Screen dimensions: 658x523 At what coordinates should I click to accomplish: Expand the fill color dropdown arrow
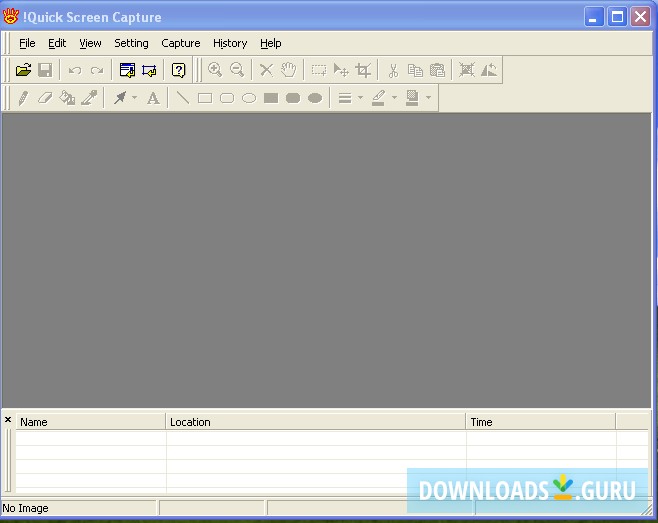[428, 98]
